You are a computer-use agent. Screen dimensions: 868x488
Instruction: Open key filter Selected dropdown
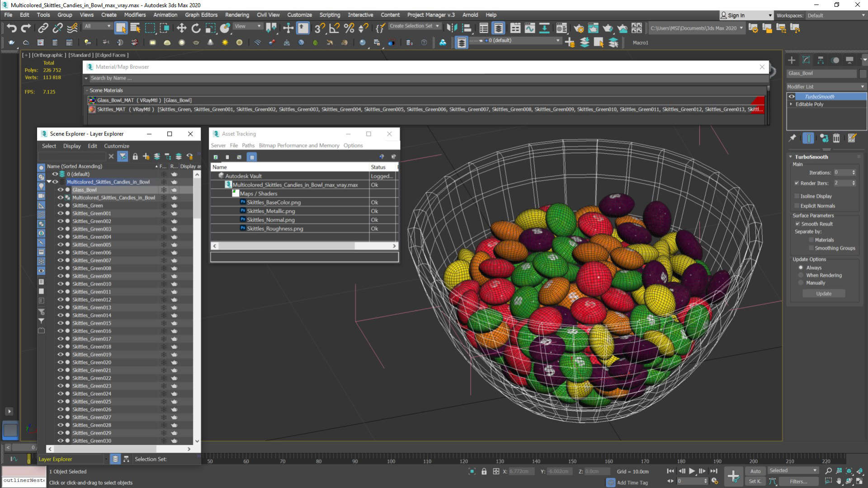(x=794, y=471)
